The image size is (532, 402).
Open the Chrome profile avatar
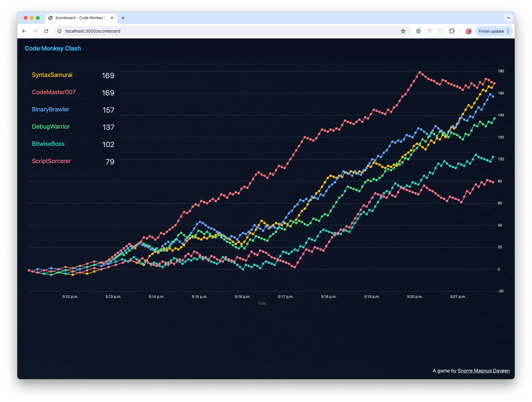click(468, 31)
